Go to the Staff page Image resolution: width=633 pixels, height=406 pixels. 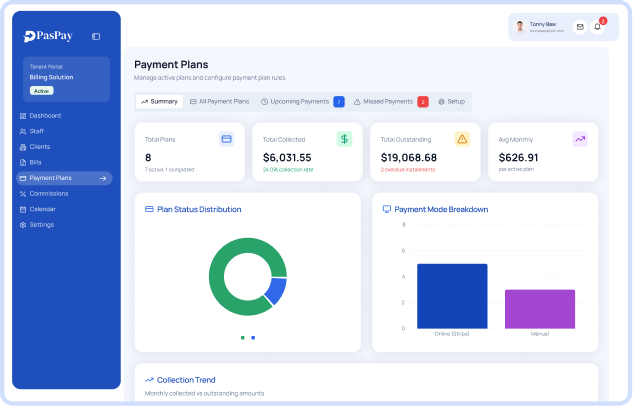[x=64, y=131]
